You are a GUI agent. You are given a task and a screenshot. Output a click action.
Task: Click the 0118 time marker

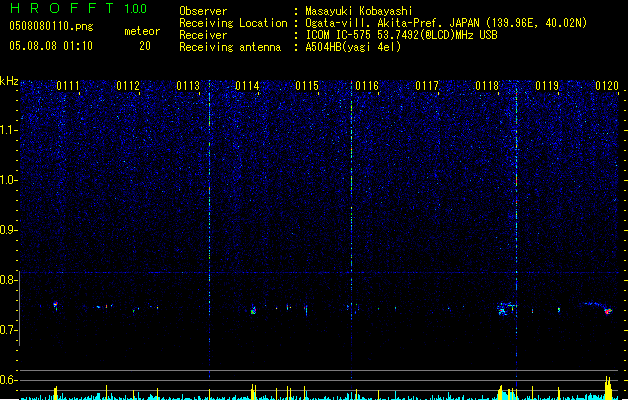coord(487,86)
